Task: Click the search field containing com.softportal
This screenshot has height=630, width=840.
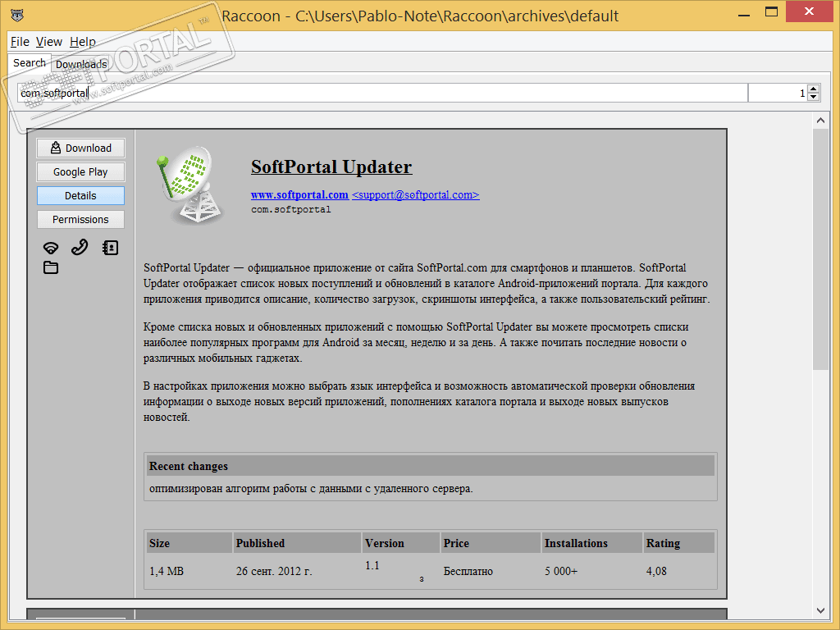Action: (382, 93)
